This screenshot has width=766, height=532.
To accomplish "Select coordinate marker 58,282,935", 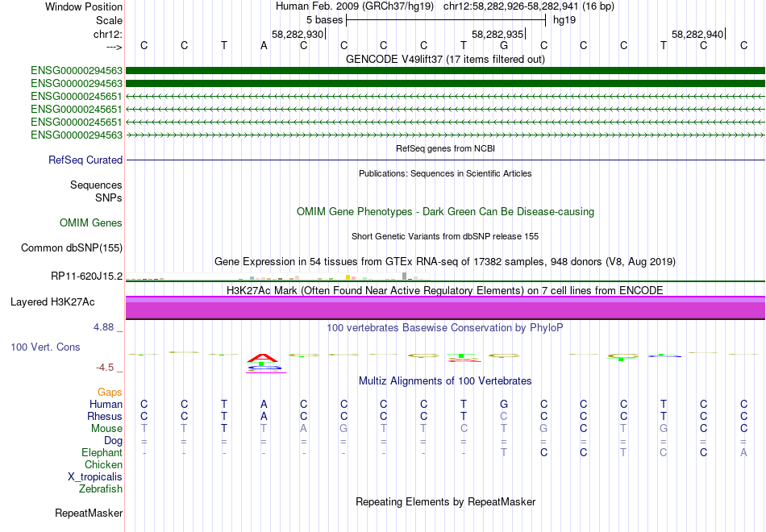I will tap(497, 34).
